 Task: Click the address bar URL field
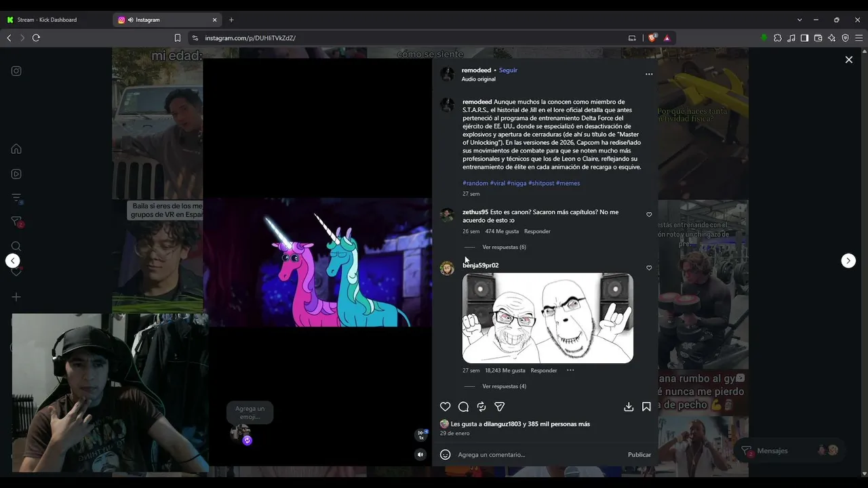[x=414, y=38]
